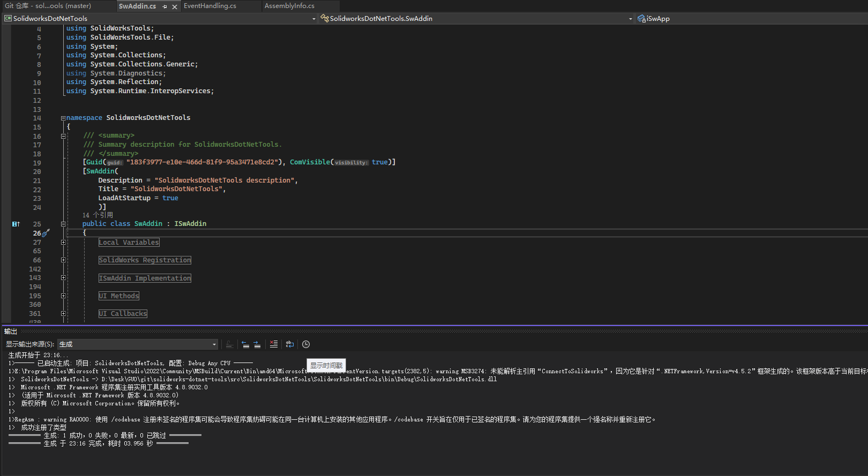Go to previous message in output

pyautogui.click(x=245, y=344)
